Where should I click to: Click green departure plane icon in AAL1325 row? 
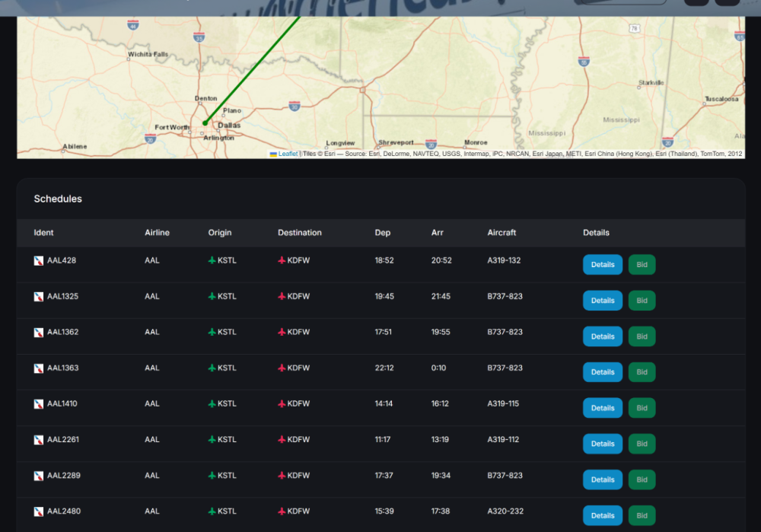212,297
